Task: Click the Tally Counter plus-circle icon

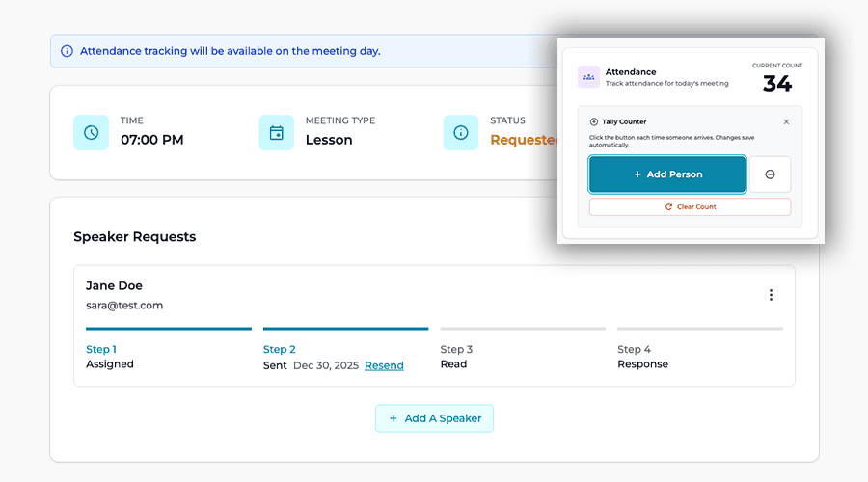Action: pyautogui.click(x=594, y=122)
